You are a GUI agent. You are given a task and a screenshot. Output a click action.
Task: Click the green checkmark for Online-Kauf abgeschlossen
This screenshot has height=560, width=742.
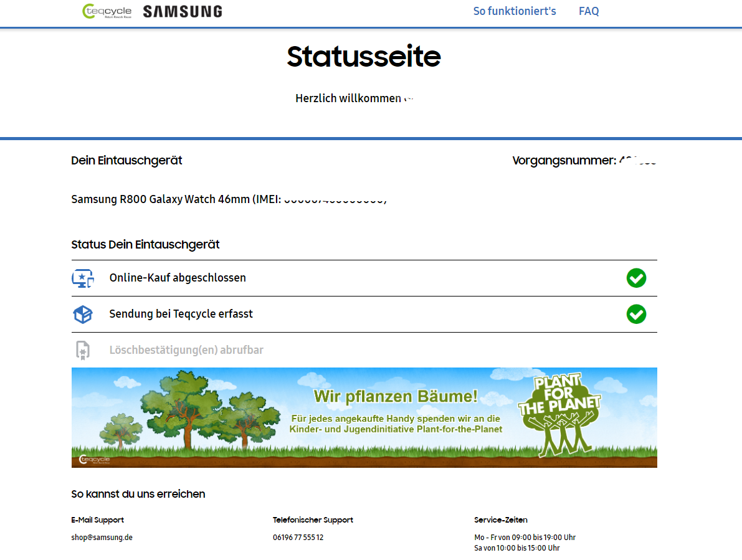click(x=636, y=278)
